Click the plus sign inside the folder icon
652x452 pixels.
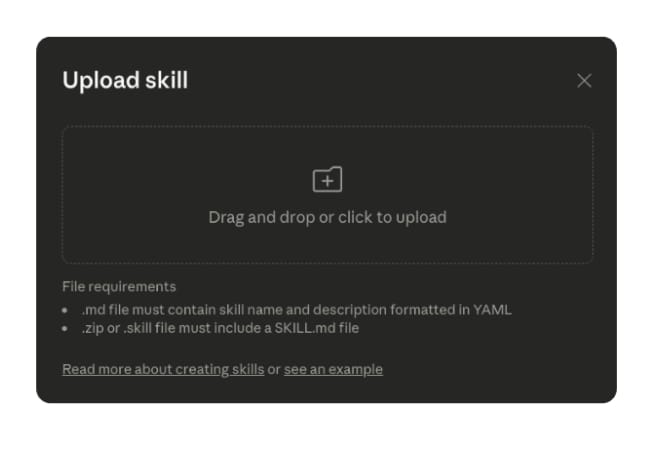tap(328, 181)
